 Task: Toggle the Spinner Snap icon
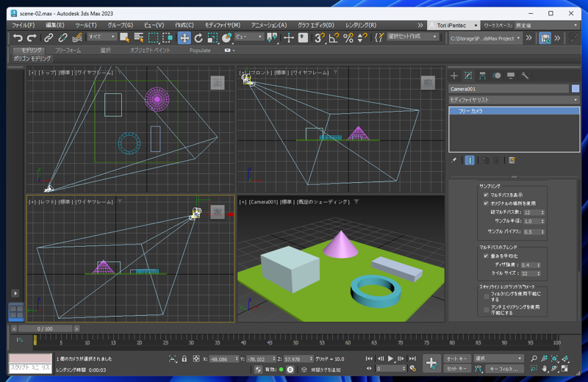click(x=362, y=38)
